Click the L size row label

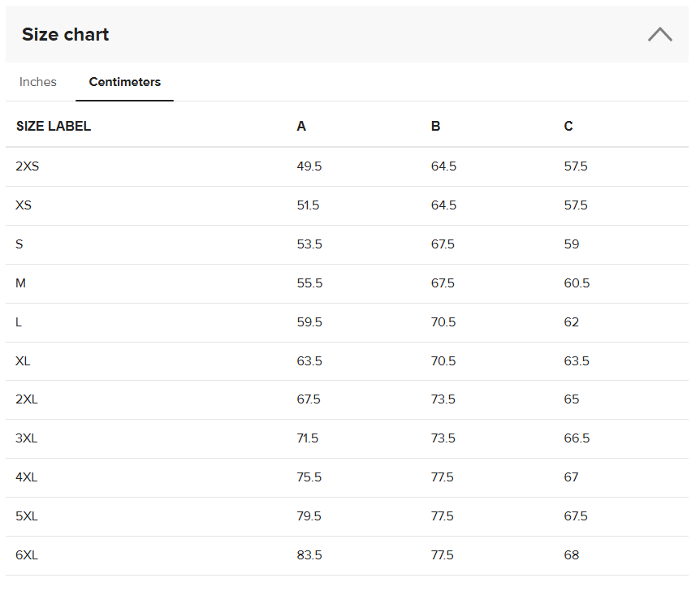click(x=19, y=322)
